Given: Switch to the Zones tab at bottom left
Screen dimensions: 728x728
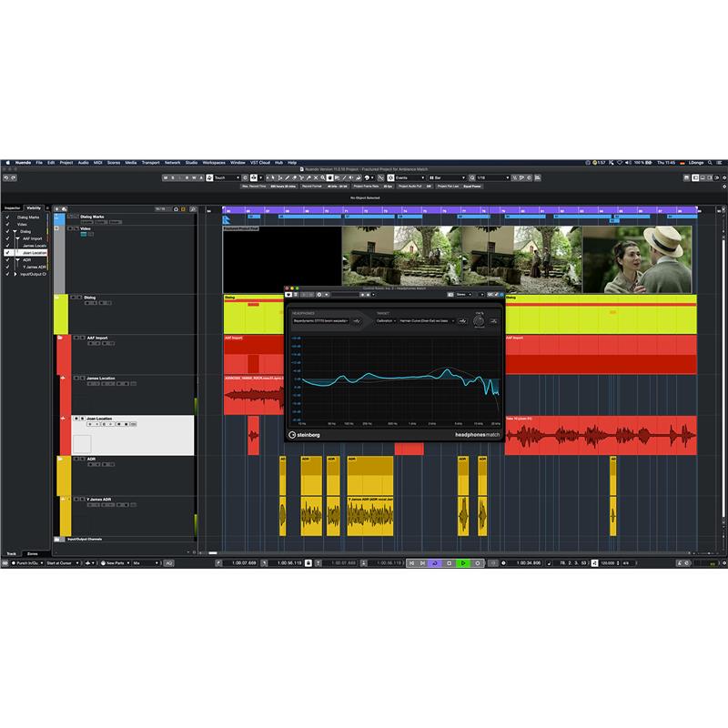Looking at the screenshot, I should (33, 553).
